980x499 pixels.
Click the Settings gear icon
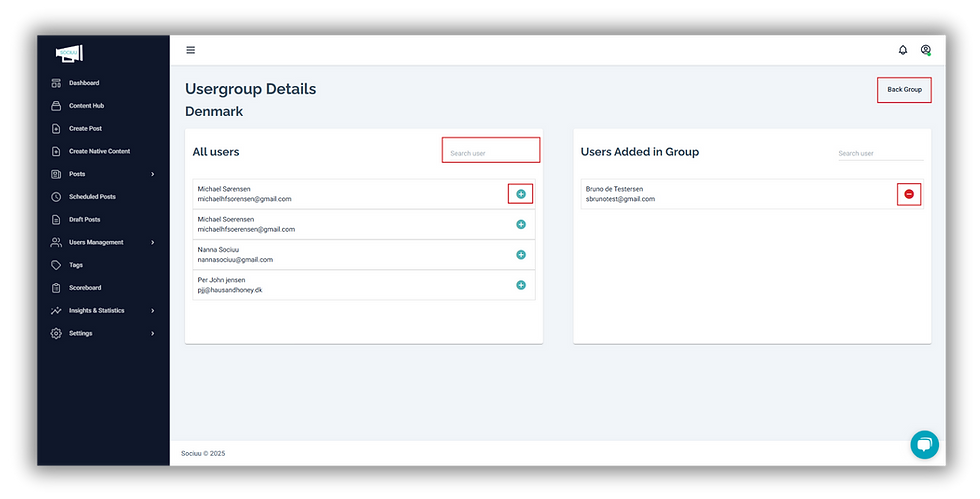pos(56,333)
